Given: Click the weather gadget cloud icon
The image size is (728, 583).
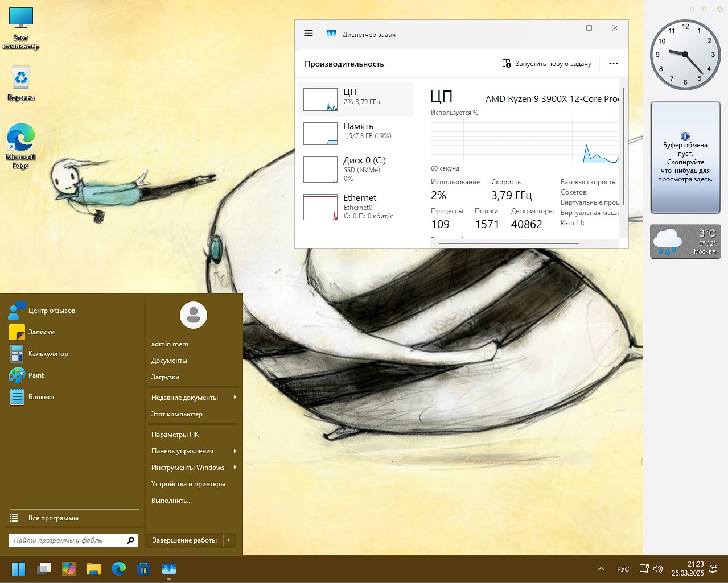Looking at the screenshot, I should coord(668,241).
